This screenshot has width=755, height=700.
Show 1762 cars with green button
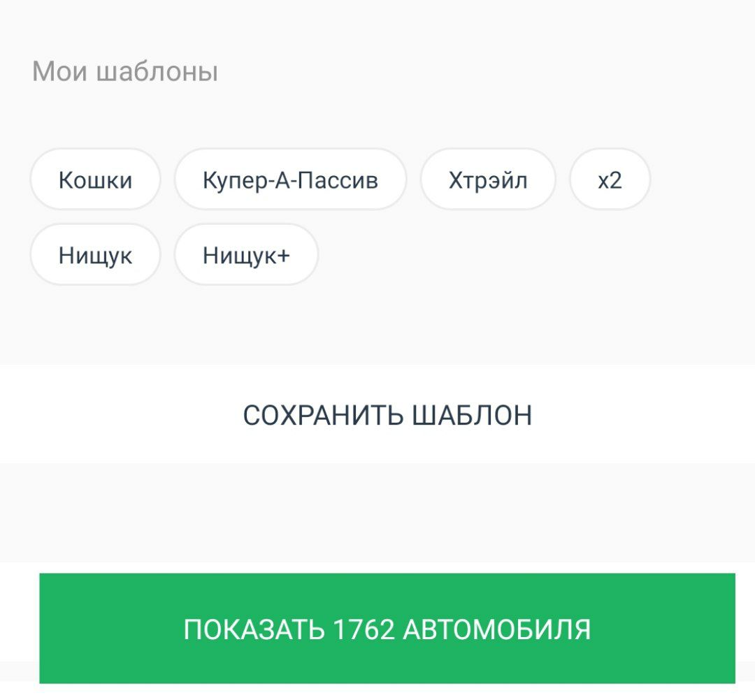387,628
